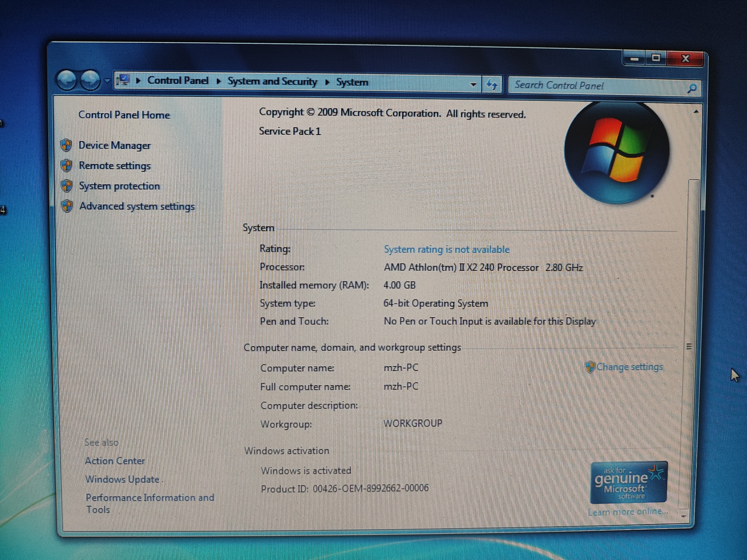
Task: Click the 64-bit Operating System value
Action: pos(436,303)
